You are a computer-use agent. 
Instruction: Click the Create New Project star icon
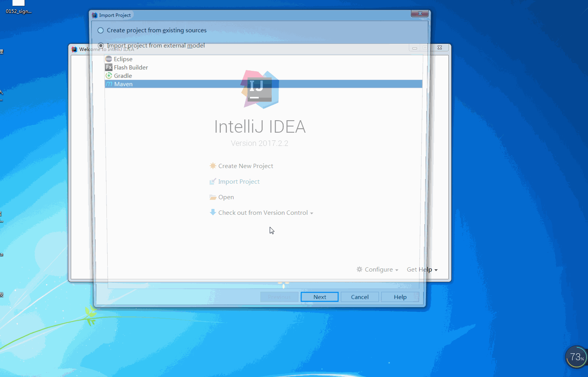(213, 166)
